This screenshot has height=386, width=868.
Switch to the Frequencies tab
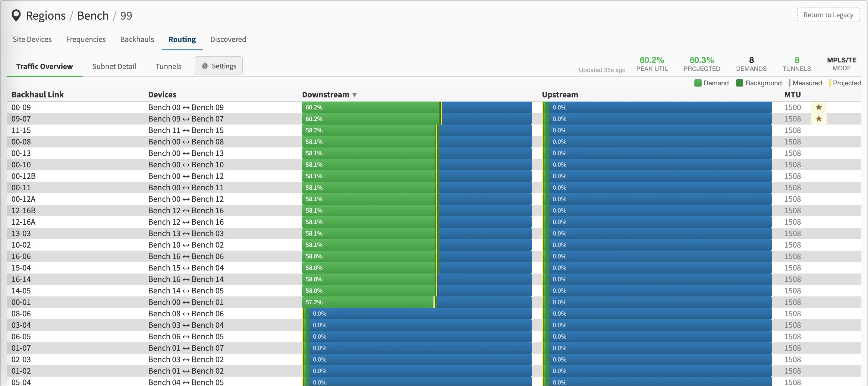click(86, 40)
